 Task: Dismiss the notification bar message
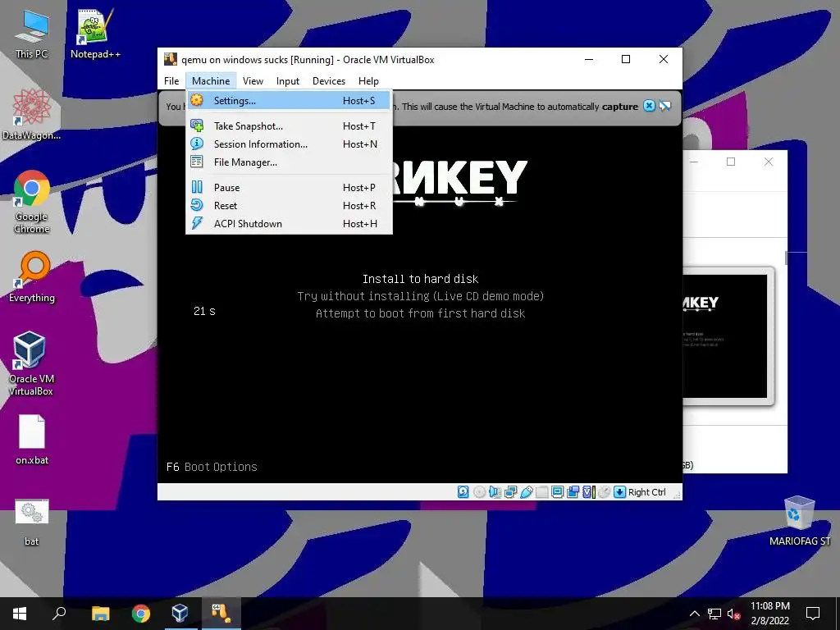point(649,106)
